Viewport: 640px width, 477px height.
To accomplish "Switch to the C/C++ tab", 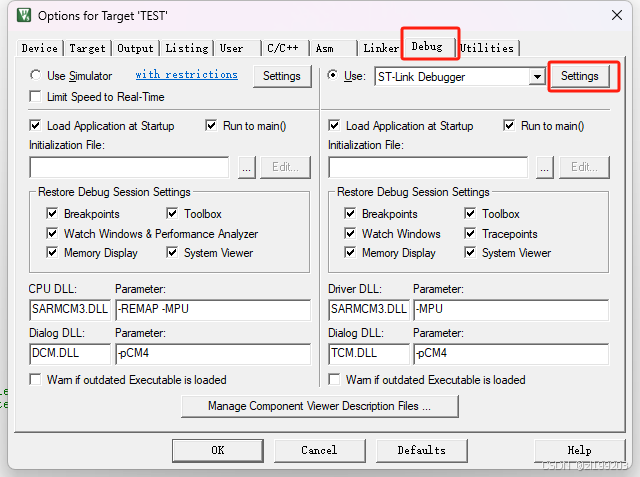I will coord(285,48).
